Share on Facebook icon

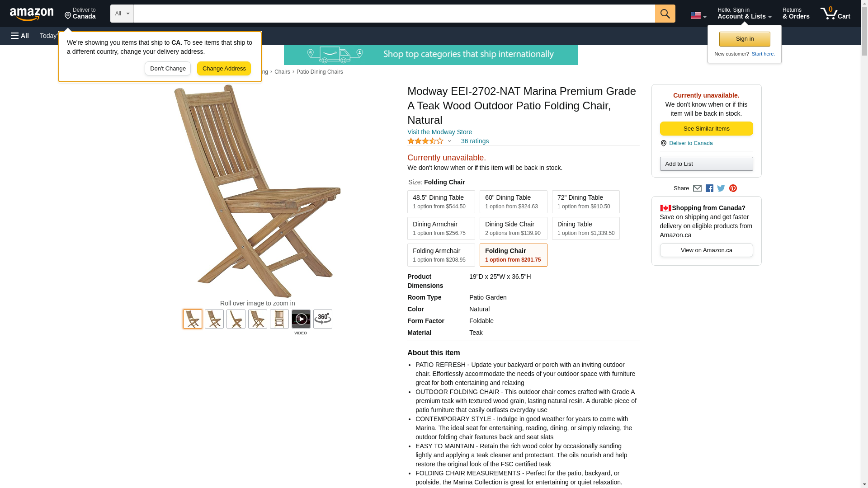(x=709, y=188)
